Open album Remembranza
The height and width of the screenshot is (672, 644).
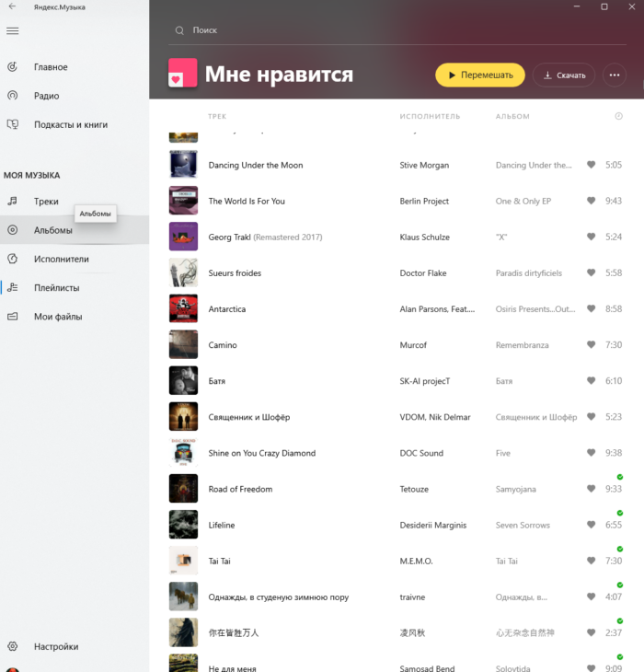pos(522,345)
